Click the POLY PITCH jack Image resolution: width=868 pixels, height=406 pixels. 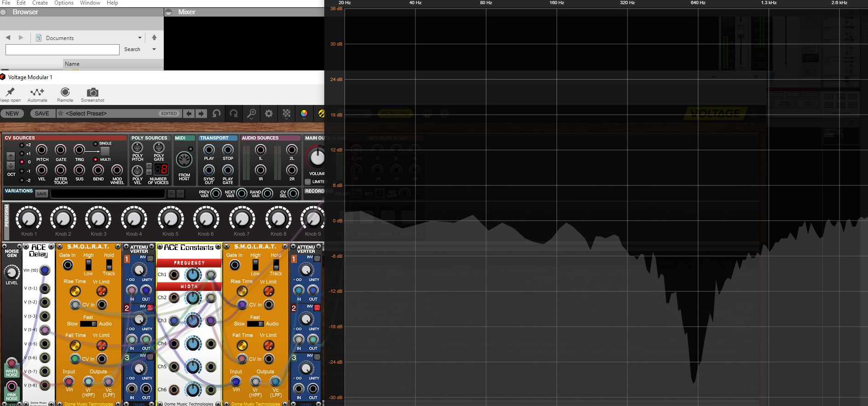pyautogui.click(x=137, y=147)
